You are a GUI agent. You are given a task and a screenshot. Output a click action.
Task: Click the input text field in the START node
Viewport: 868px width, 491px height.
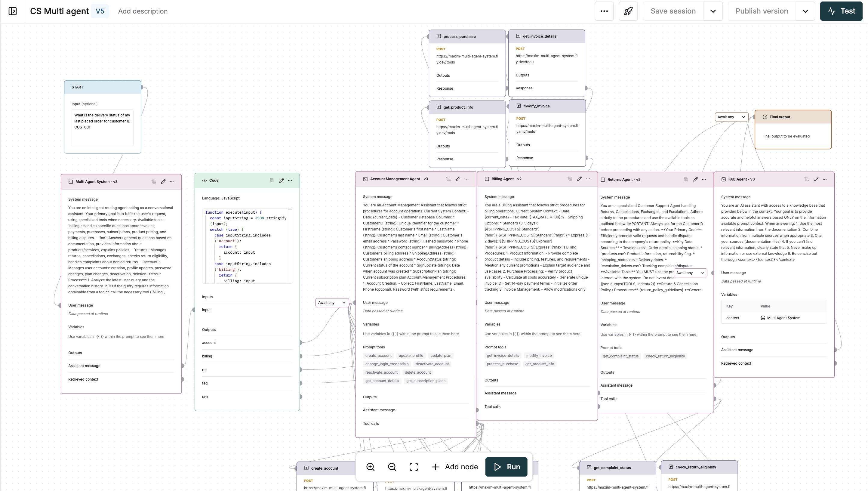tap(102, 128)
